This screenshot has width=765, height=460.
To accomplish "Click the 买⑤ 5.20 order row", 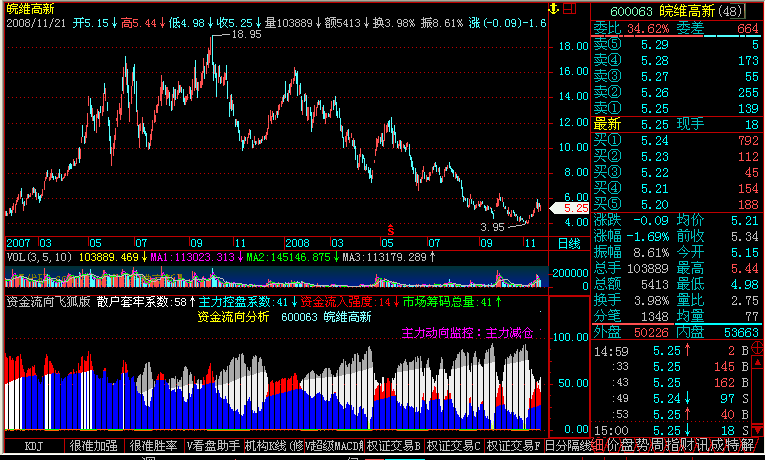I will coord(676,204).
